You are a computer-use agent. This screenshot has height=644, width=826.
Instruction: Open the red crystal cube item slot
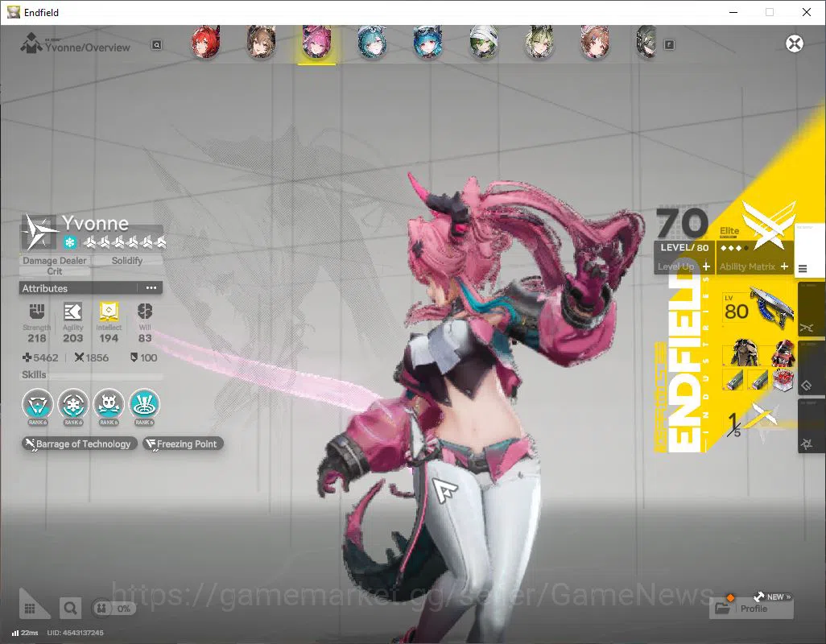pyautogui.click(x=783, y=380)
